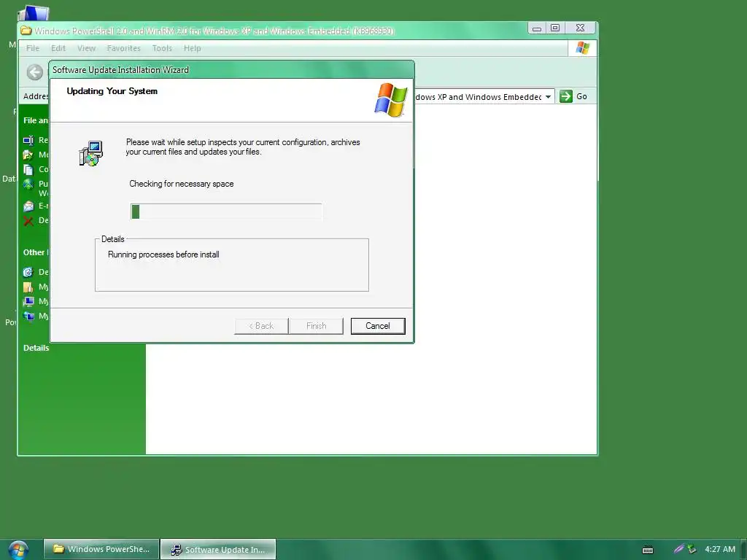The height and width of the screenshot is (560, 747).
Task: Click 'Running processes before install' details text
Action: click(163, 254)
